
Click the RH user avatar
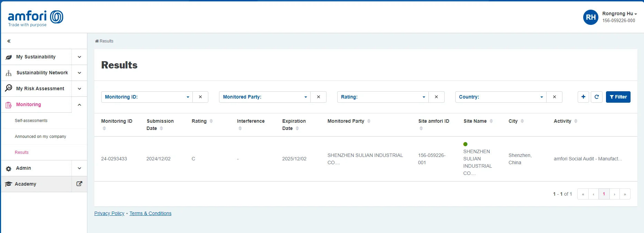[x=590, y=17]
